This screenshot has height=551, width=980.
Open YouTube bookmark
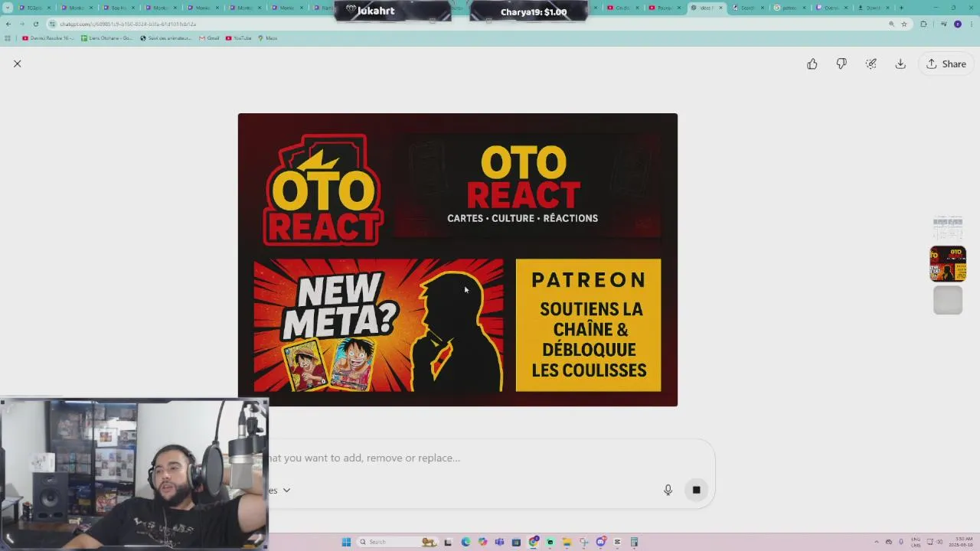click(x=238, y=37)
